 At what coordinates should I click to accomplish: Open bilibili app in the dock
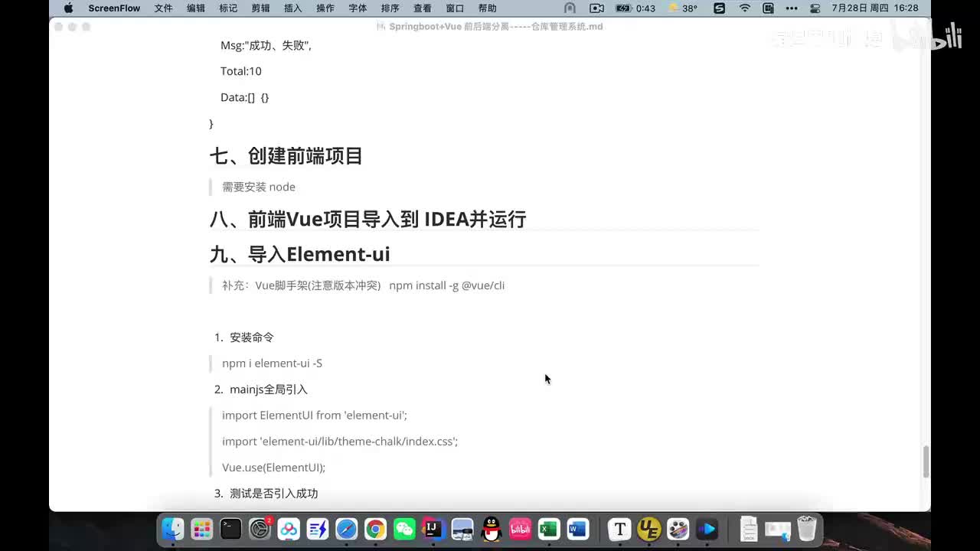[x=521, y=529]
